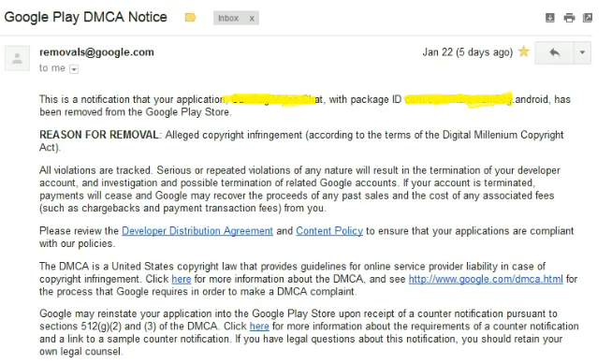The image size is (612, 364).
Task: Open the Developer Distribution Agreement link
Action: click(x=197, y=231)
